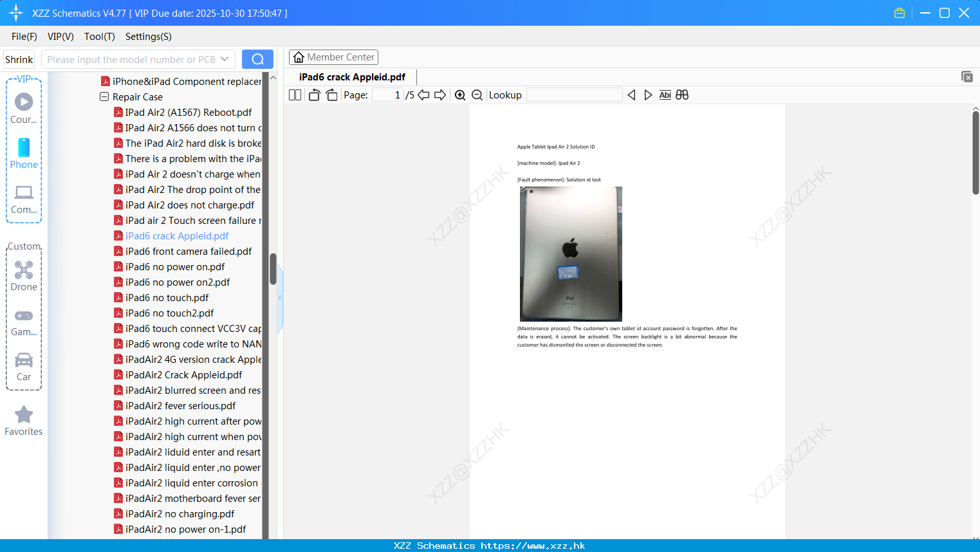Open iPad Air2 does not charge.pdf
980x552 pixels.
(184, 205)
